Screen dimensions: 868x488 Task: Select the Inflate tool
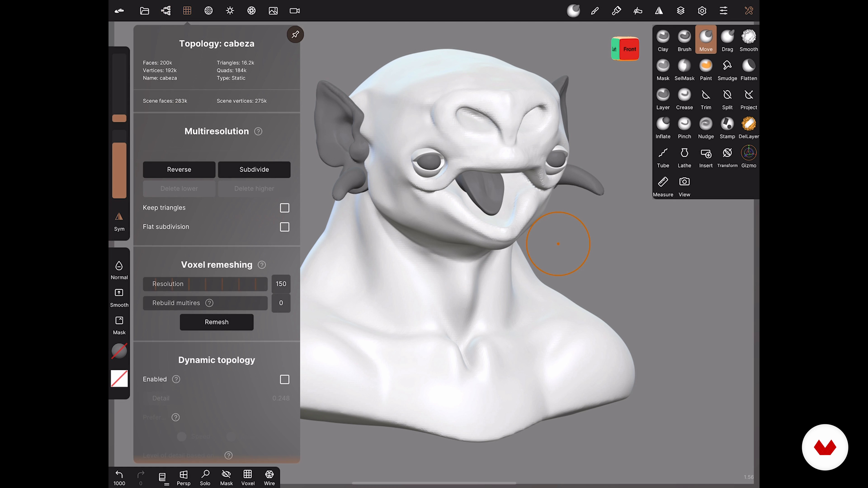pos(663,128)
